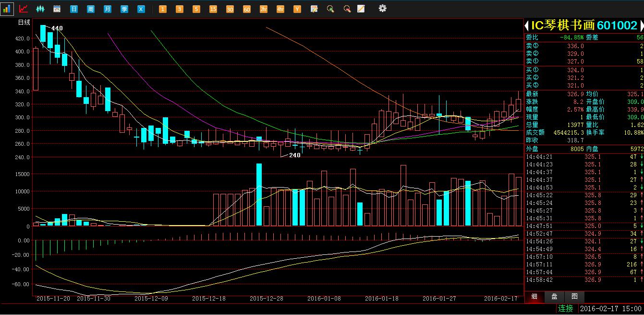Select tick row at 14:57:11
Image resolution: width=644 pixels, height=315 pixels.
tap(584, 265)
